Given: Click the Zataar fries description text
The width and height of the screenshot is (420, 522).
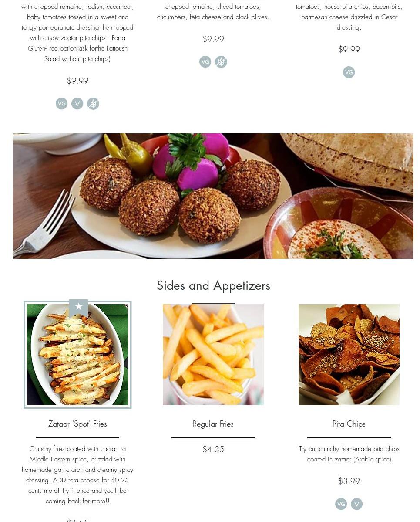Looking at the screenshot, I should (77, 475).
